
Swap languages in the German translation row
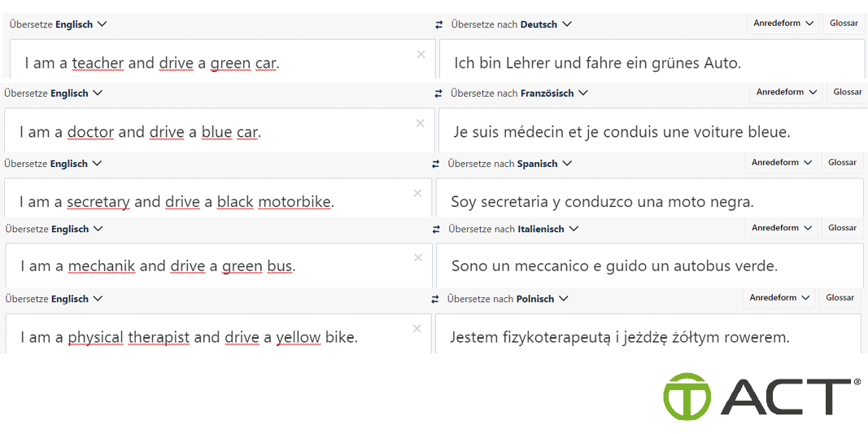(x=439, y=24)
